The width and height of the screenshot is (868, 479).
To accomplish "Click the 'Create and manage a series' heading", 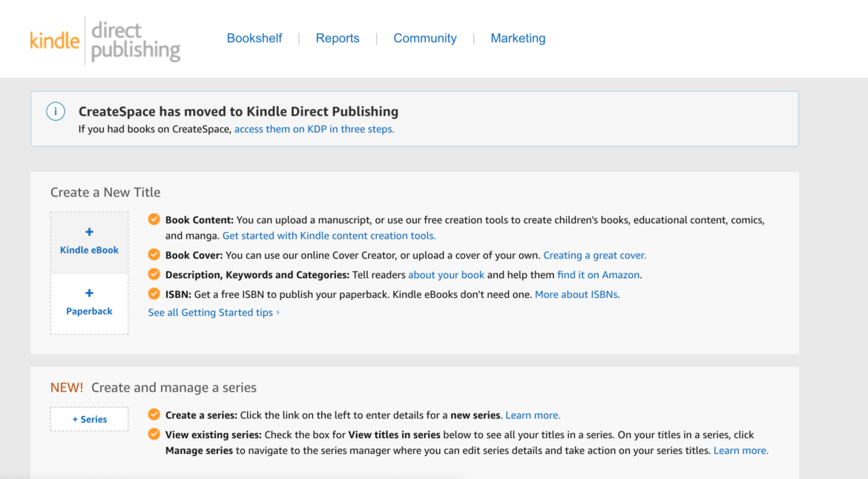I will pos(174,388).
